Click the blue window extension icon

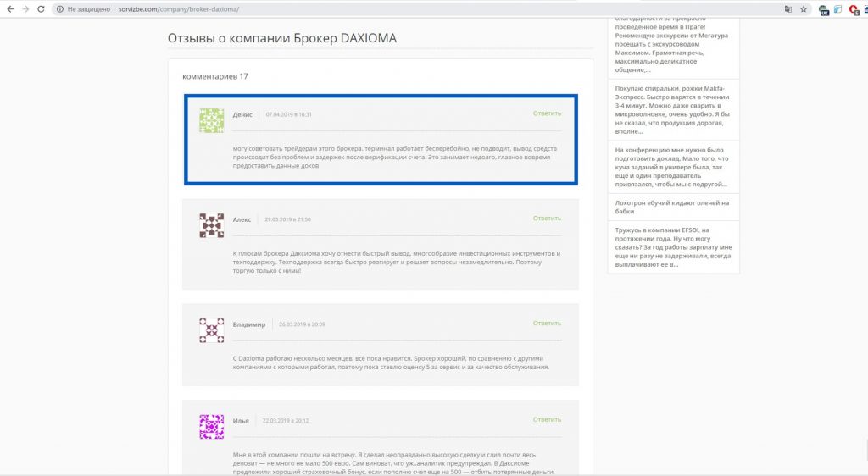(x=838, y=9)
